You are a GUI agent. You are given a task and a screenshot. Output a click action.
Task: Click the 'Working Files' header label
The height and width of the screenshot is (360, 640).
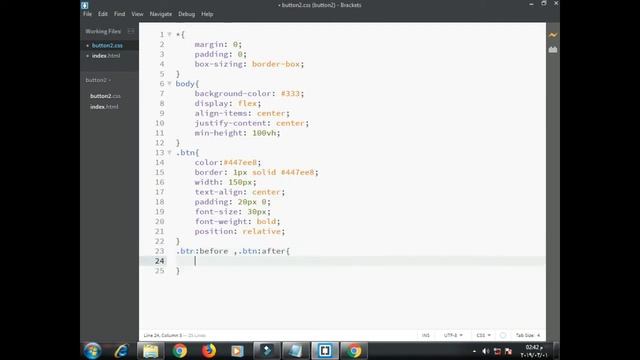point(103,31)
